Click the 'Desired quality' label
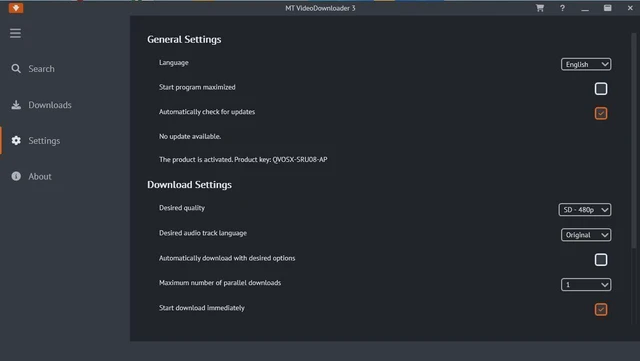Screen dimensions: 640x361 pos(182,208)
